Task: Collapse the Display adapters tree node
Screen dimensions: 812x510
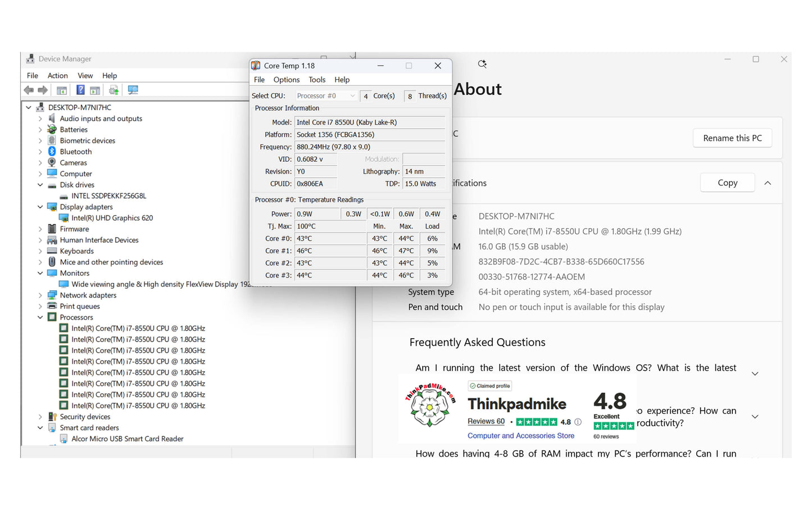Action: click(40, 207)
